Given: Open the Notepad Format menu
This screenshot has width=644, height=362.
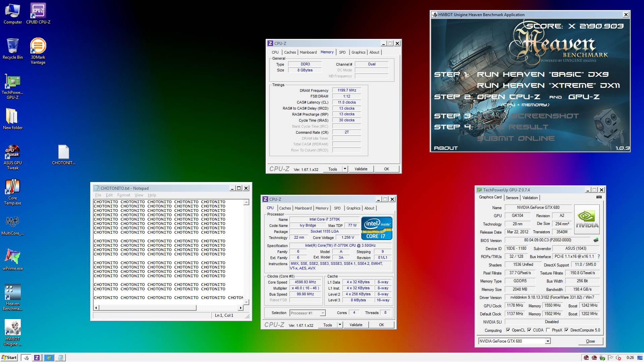Looking at the screenshot, I should 123,195.
